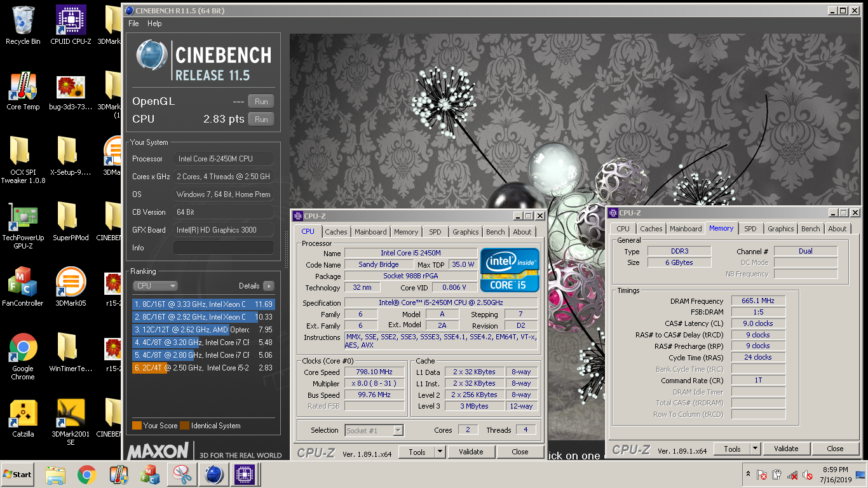
Task: Select ranking row 2C/4T @ 2.50 GHz
Action: click(x=203, y=368)
